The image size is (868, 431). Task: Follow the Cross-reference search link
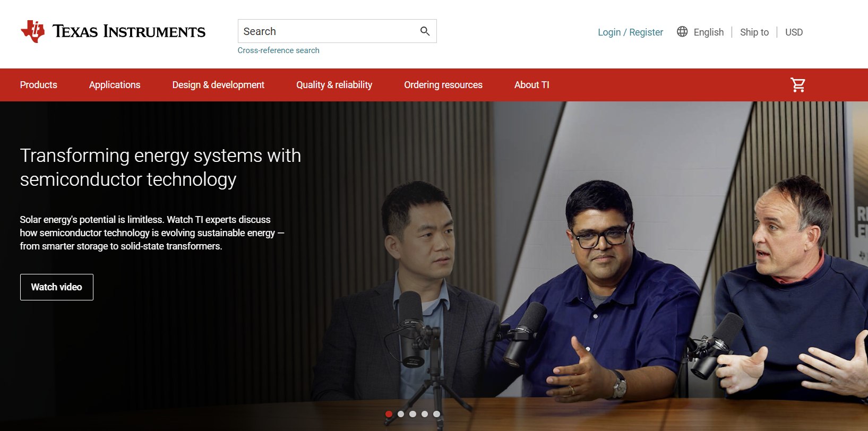pyautogui.click(x=278, y=50)
